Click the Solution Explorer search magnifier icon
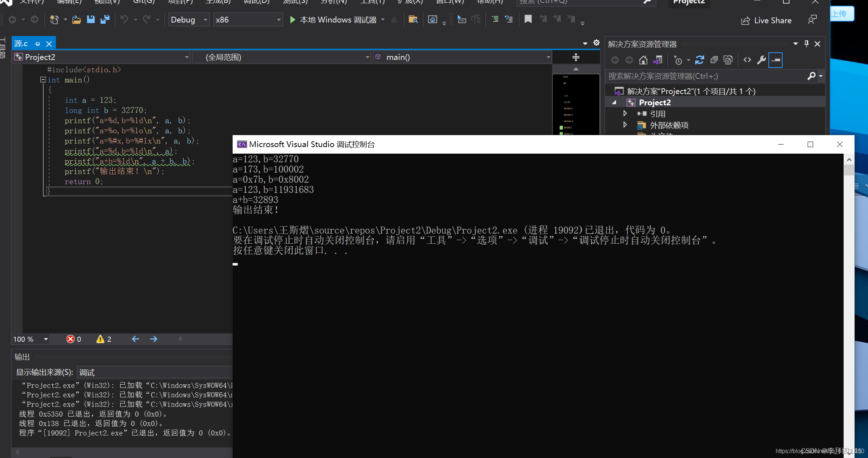This screenshot has height=458, width=868. coord(811,76)
